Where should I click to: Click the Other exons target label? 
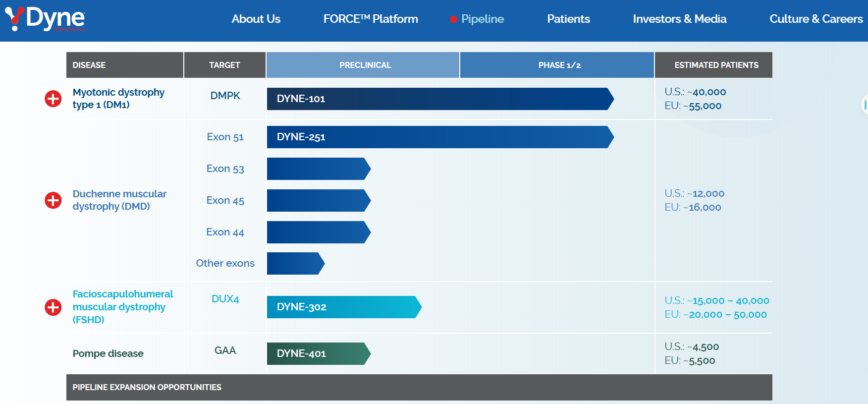click(x=225, y=263)
